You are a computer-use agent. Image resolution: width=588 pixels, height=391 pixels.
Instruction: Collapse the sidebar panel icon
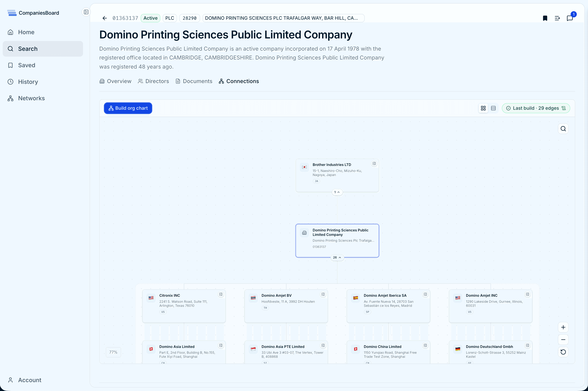pos(86,12)
